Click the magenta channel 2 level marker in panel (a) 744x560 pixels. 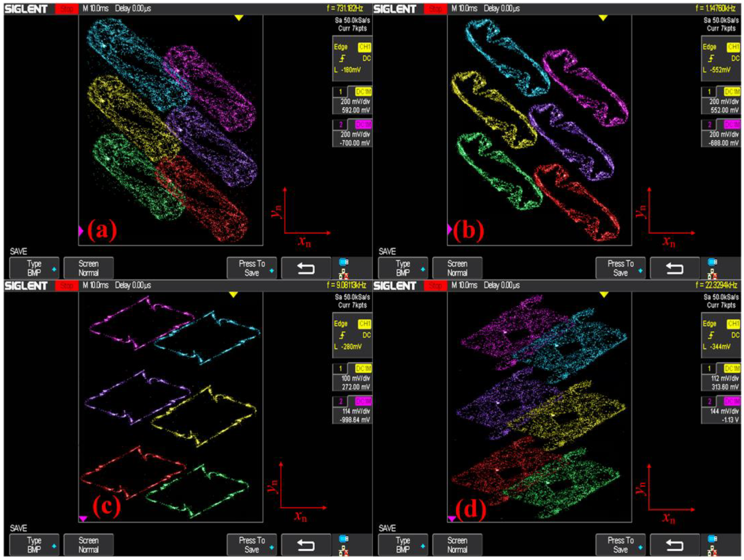[x=81, y=231]
